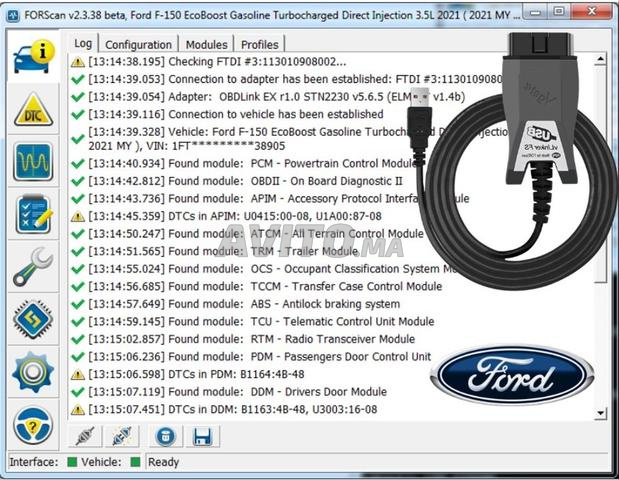Click warning icon beside DTCs in DDM

click(x=78, y=410)
